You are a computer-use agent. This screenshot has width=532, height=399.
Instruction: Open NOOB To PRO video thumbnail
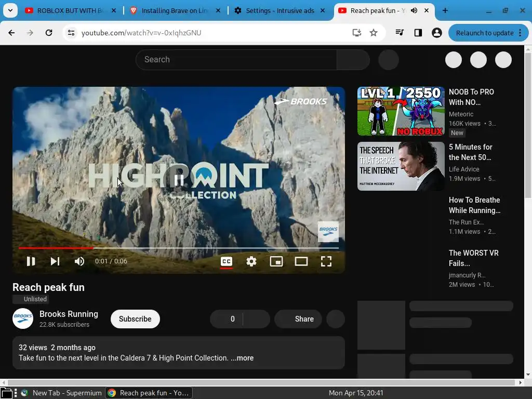click(401, 111)
